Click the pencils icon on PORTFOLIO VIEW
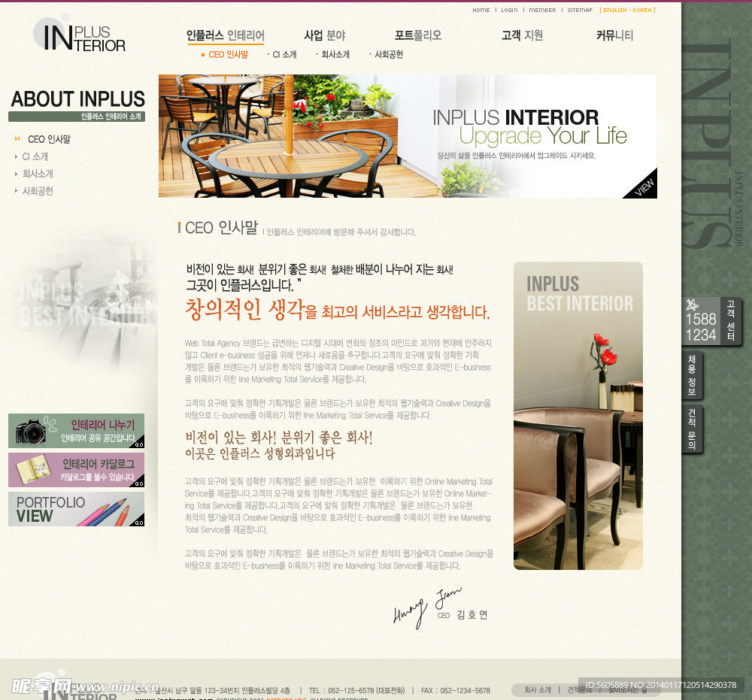The height and width of the screenshot is (700, 752). (105, 513)
